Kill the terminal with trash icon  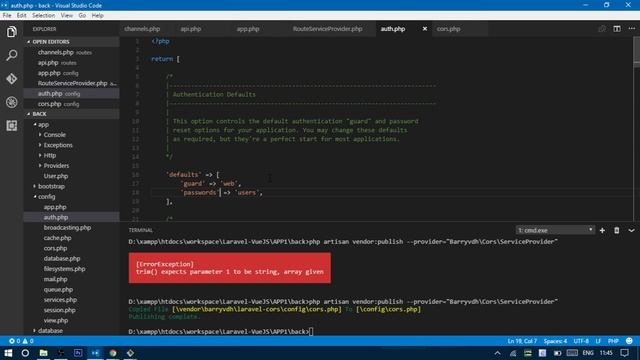point(617,231)
